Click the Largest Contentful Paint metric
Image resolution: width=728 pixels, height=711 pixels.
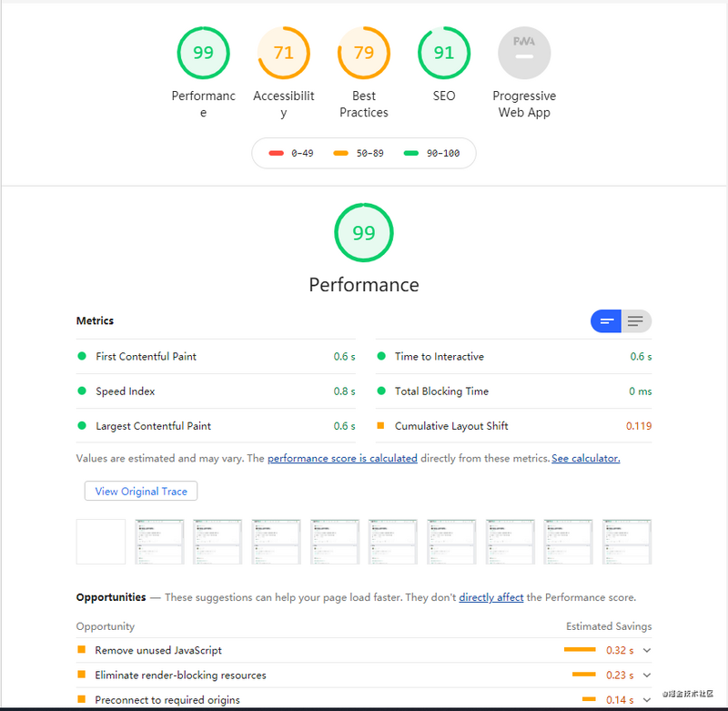216,426
